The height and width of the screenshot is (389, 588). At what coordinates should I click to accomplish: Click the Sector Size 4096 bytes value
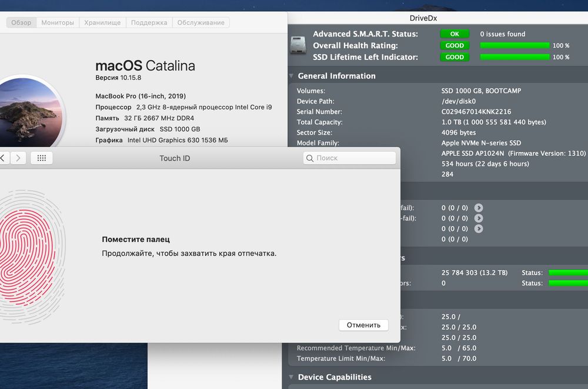pos(459,132)
